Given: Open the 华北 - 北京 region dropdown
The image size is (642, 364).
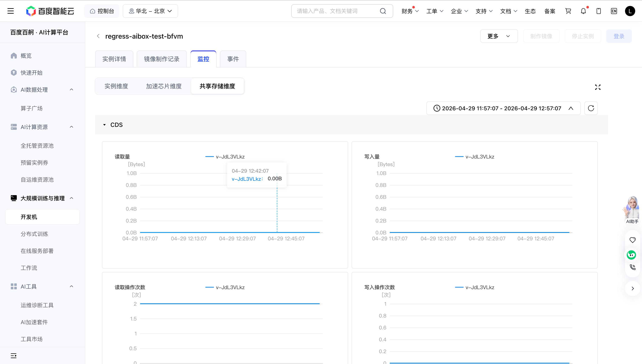Looking at the screenshot, I should [150, 11].
